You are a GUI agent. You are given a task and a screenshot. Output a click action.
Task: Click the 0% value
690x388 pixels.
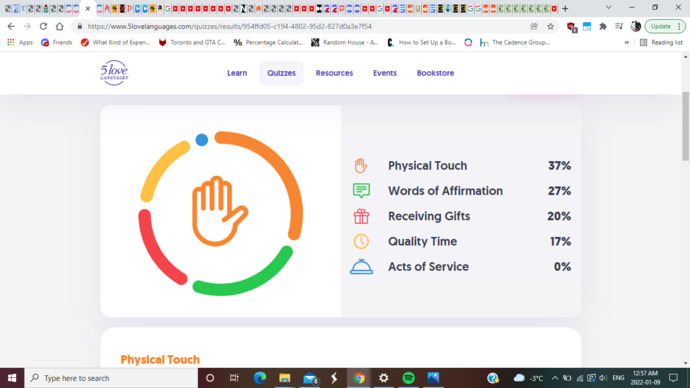pos(562,267)
